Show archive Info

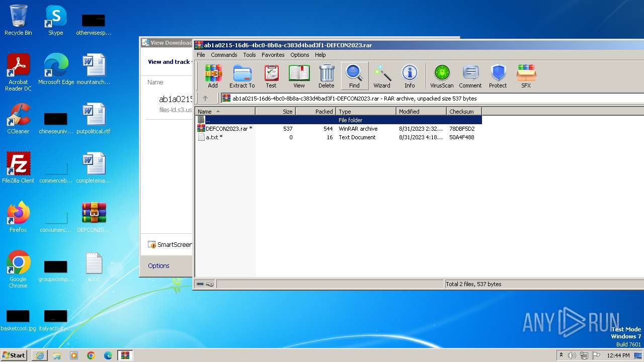click(410, 76)
